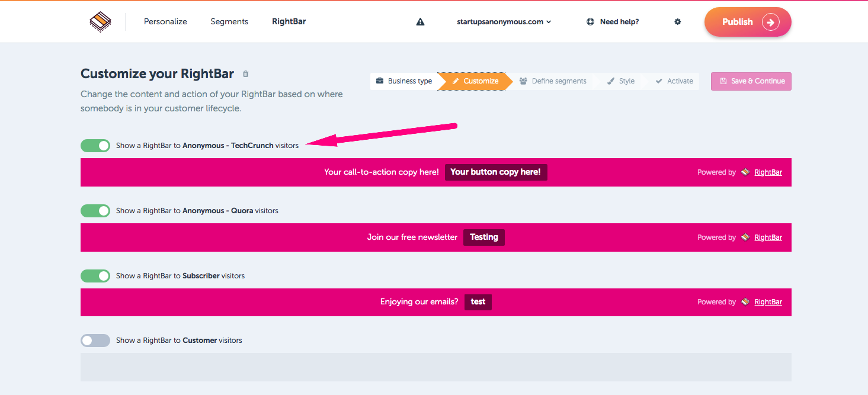Click 'Powered by' text in TechCrunch bar
Screen dimensions: 868x395
click(x=716, y=172)
